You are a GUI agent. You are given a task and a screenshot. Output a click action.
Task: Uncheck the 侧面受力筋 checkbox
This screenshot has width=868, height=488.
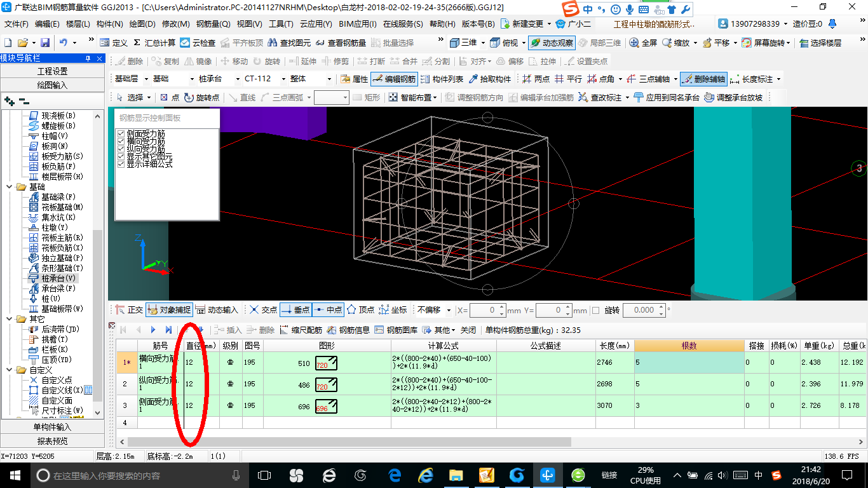point(121,134)
